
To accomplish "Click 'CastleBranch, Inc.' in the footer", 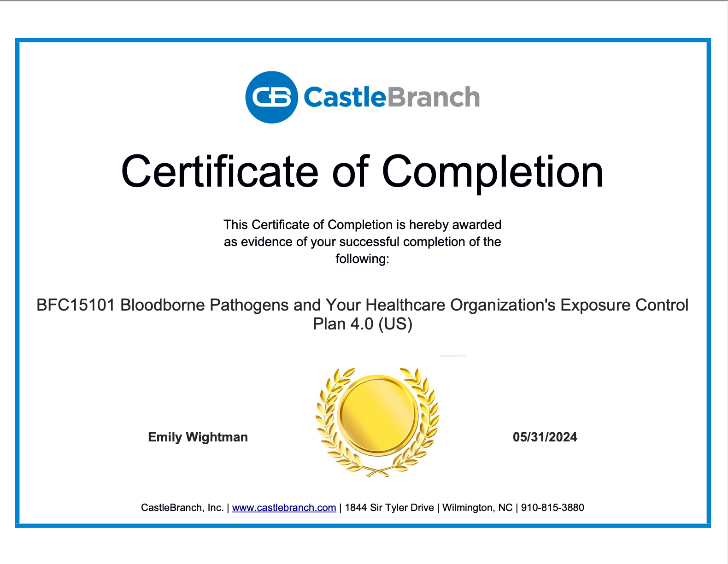I will (182, 507).
